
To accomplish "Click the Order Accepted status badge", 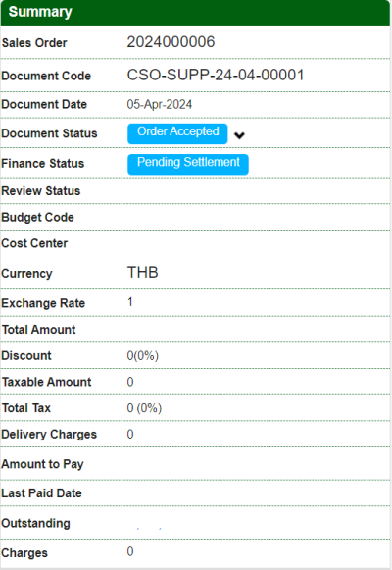I will click(177, 133).
